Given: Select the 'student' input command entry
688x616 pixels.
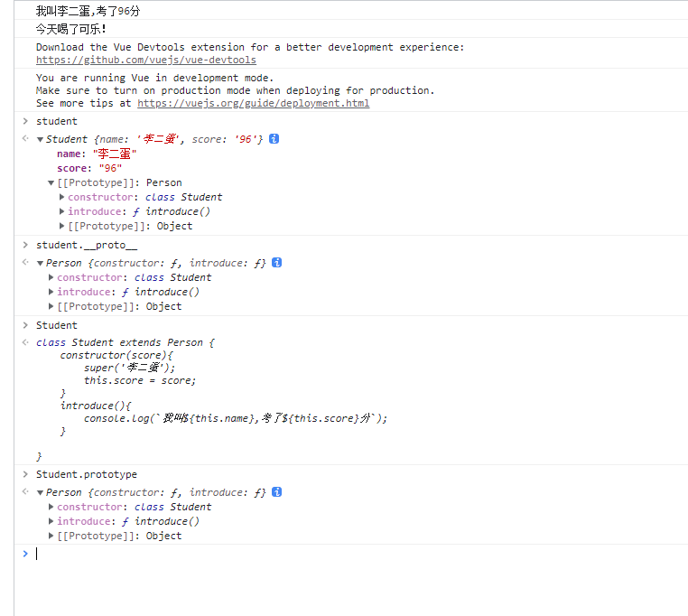Looking at the screenshot, I should click(57, 121).
